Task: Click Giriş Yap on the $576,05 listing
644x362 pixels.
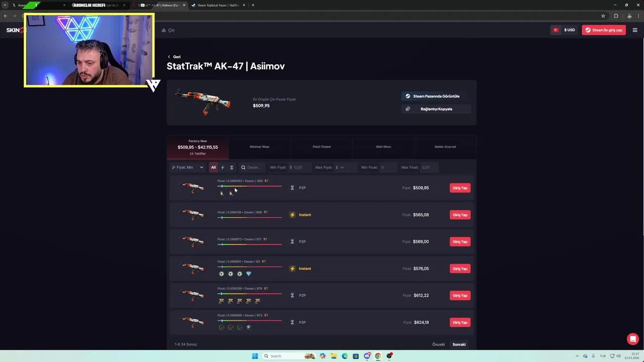Action: (460, 268)
